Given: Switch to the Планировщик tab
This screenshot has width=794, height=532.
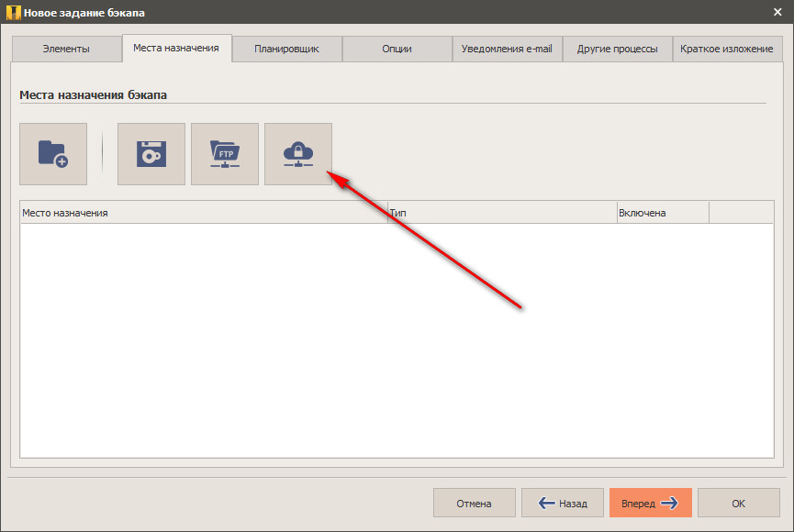Looking at the screenshot, I should pyautogui.click(x=286, y=50).
